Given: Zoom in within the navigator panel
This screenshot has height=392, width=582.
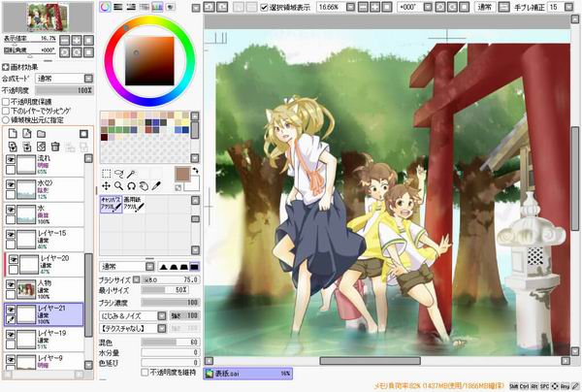Looking at the screenshot, I should [77, 40].
